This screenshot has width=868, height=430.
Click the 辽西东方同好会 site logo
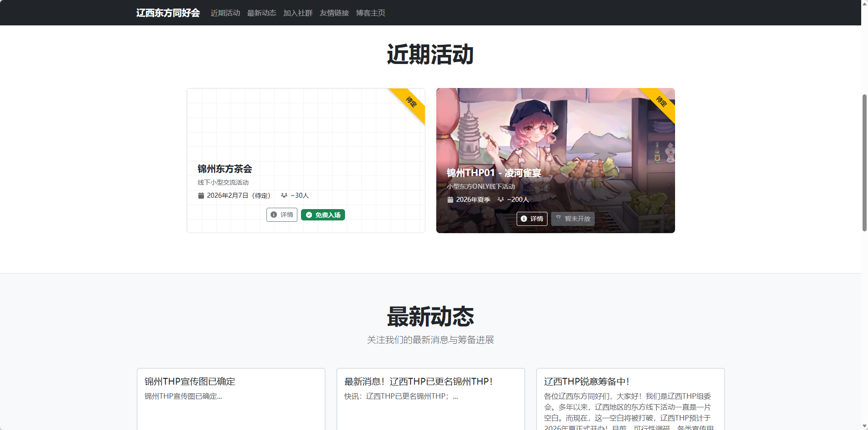pos(168,13)
